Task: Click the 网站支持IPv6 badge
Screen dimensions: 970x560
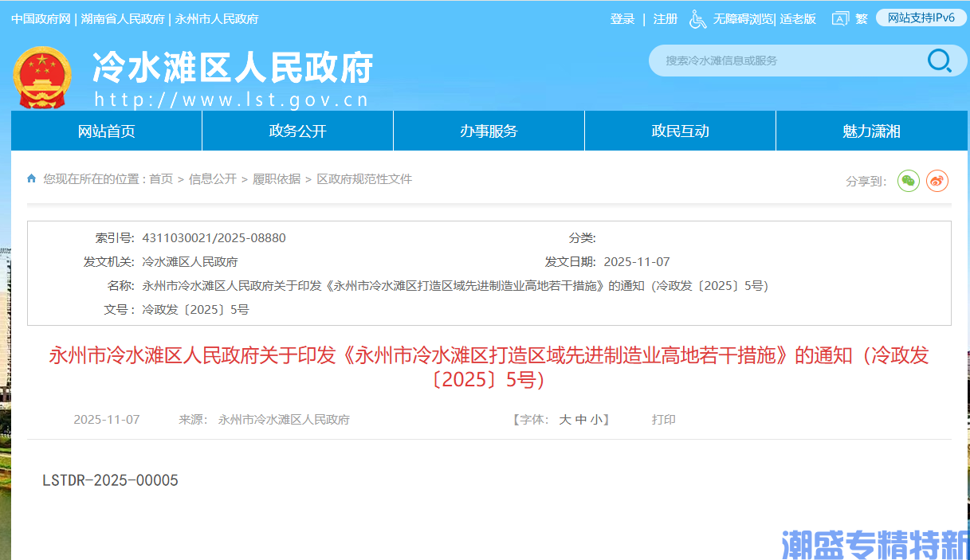Action: coord(921,18)
